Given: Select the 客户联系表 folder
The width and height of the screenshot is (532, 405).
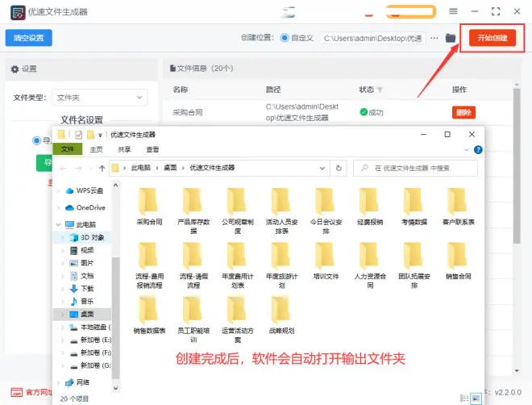Looking at the screenshot, I should coord(458,207).
